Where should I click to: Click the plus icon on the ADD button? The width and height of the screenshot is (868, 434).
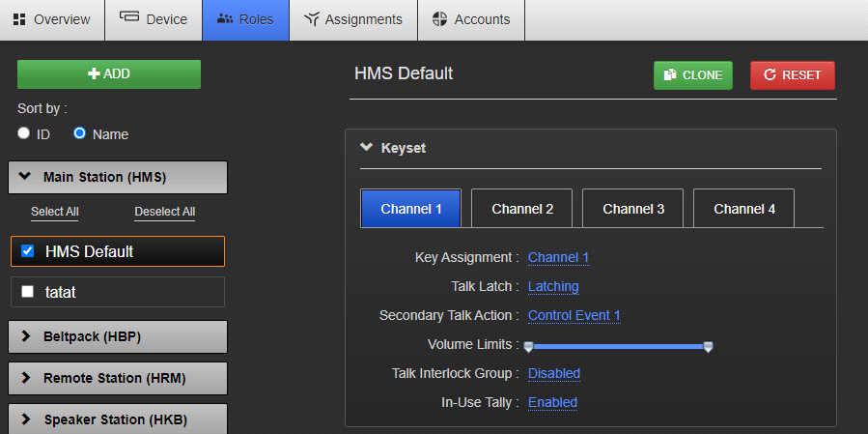(x=94, y=74)
